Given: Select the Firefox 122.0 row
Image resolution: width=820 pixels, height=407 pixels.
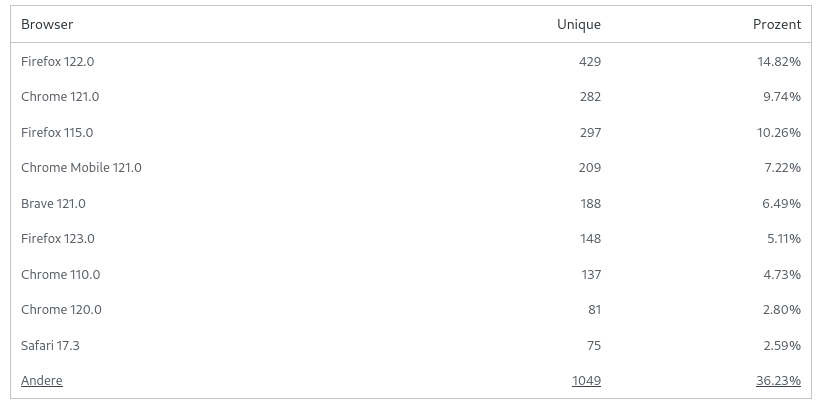Looking at the screenshot, I should [411, 62].
